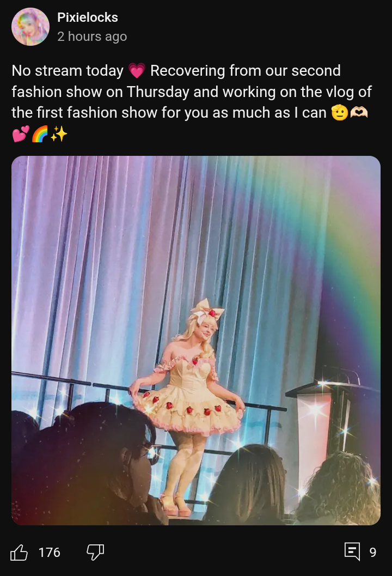This screenshot has height=576, width=392.
Task: Click the heart hands emoji
Action: click(359, 113)
